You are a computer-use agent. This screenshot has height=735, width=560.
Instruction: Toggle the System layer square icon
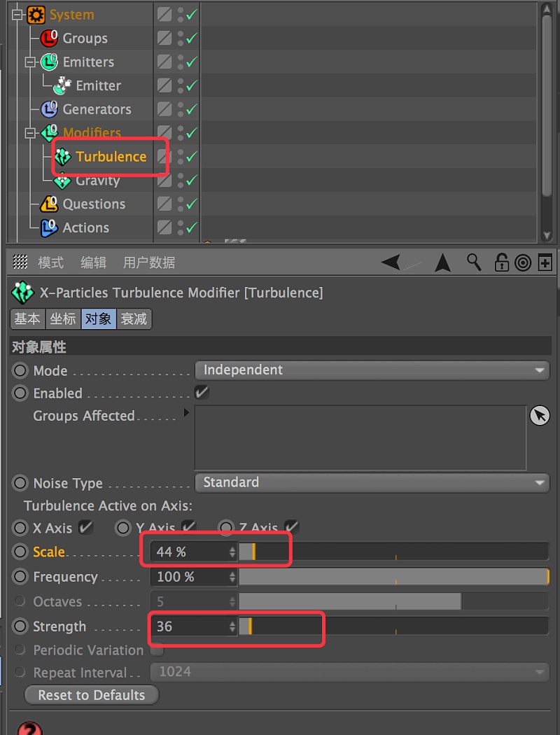(x=164, y=15)
